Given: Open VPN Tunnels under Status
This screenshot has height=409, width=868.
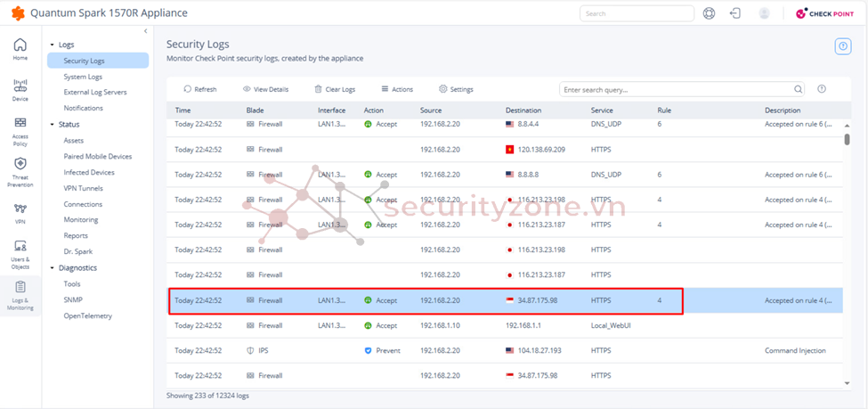Looking at the screenshot, I should [84, 188].
